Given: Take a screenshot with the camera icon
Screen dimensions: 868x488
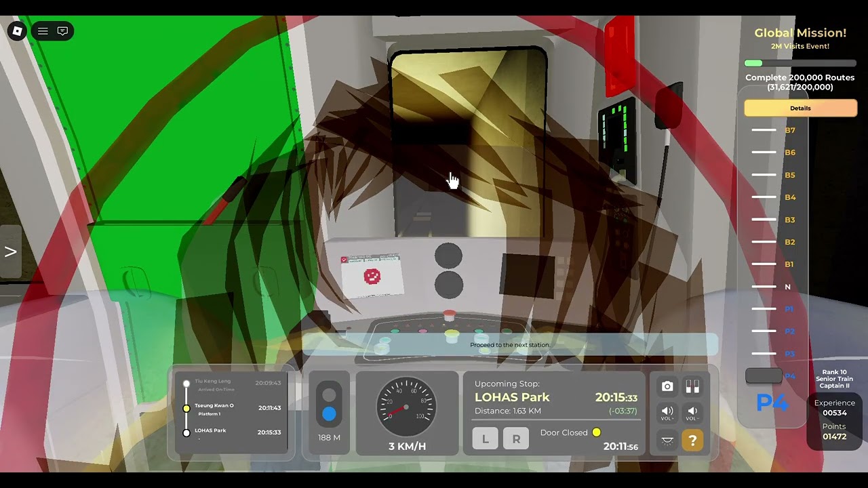Looking at the screenshot, I should click(x=667, y=386).
